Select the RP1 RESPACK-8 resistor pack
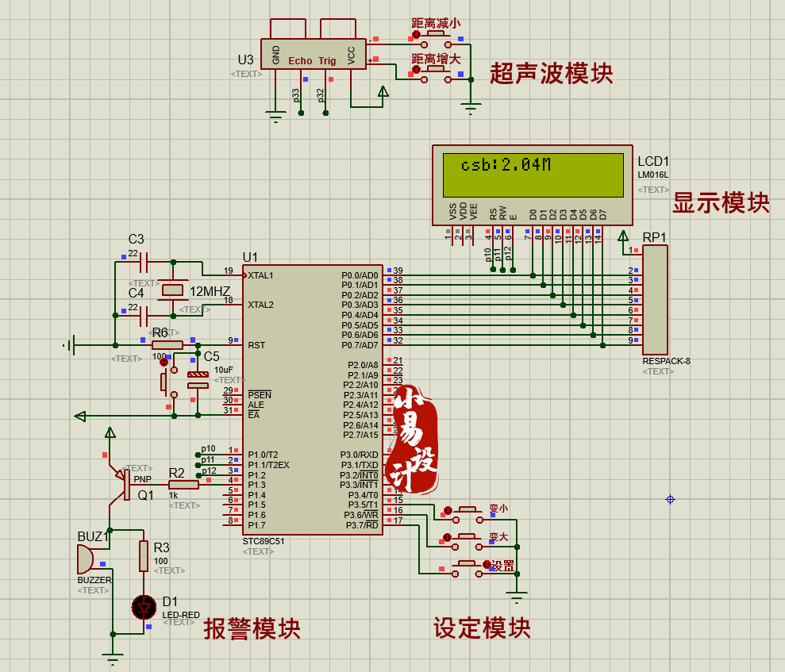Screen dimensions: 785x672 tap(655, 300)
